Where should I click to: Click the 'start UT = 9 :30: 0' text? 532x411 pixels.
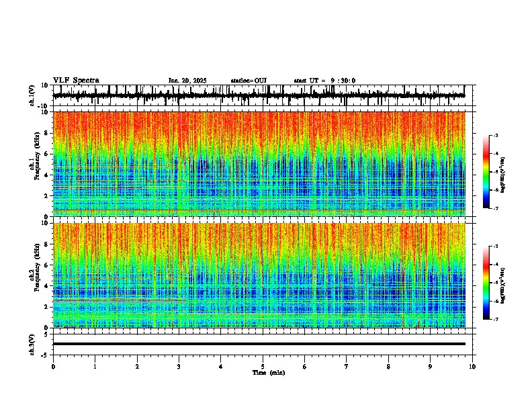324,81
